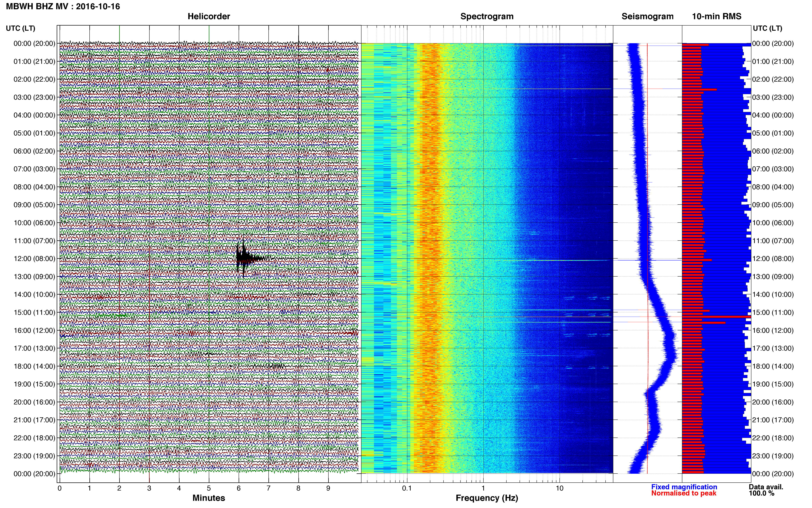Screen dimensions: 812x508
Task: Click the 'Fixed magnification' legend text
Action: tap(684, 487)
